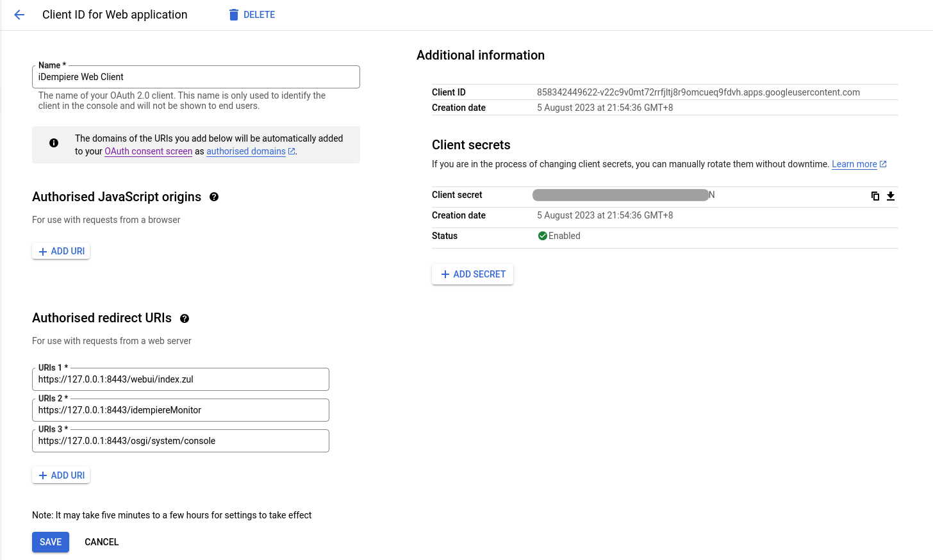The height and width of the screenshot is (560, 933).
Task: Open Learn more about rotating secrets
Action: click(854, 165)
